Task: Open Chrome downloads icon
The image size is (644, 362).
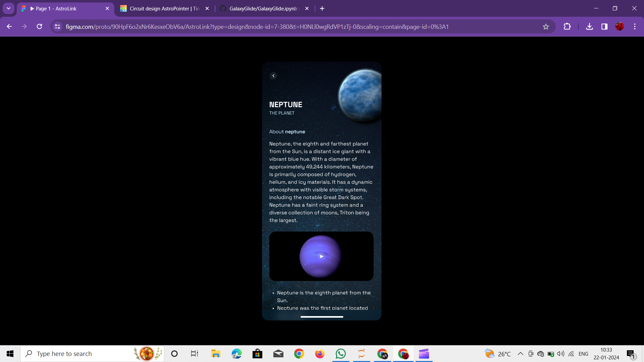Action: [x=589, y=26]
